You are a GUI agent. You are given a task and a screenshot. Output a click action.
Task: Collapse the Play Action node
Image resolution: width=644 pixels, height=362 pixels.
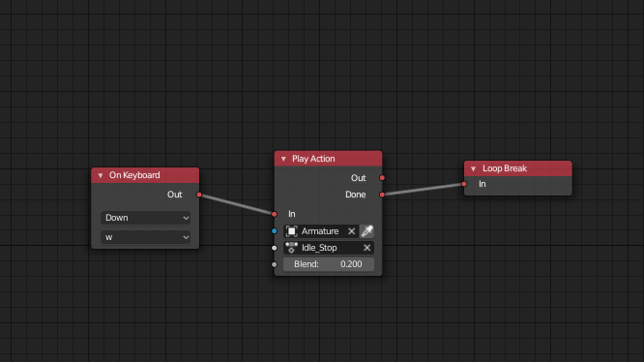pyautogui.click(x=283, y=159)
